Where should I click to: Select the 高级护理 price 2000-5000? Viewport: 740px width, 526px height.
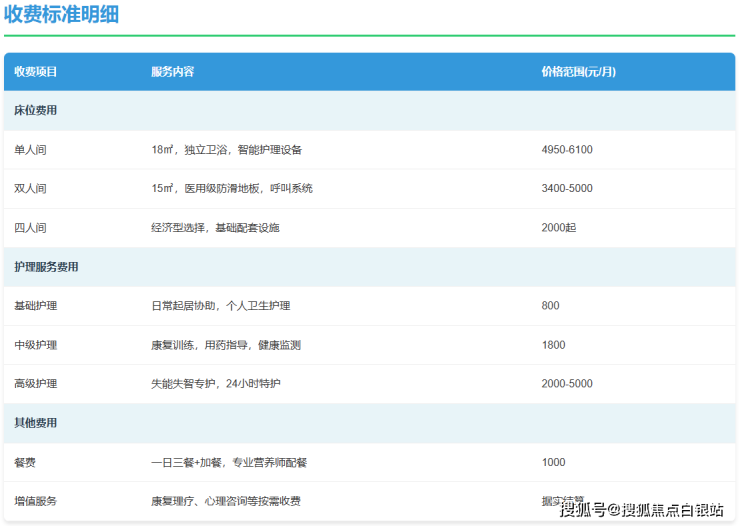(x=566, y=384)
